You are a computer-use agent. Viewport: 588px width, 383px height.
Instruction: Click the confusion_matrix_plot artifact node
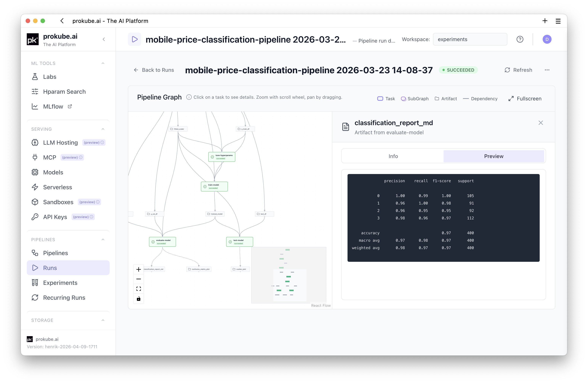coord(199,269)
